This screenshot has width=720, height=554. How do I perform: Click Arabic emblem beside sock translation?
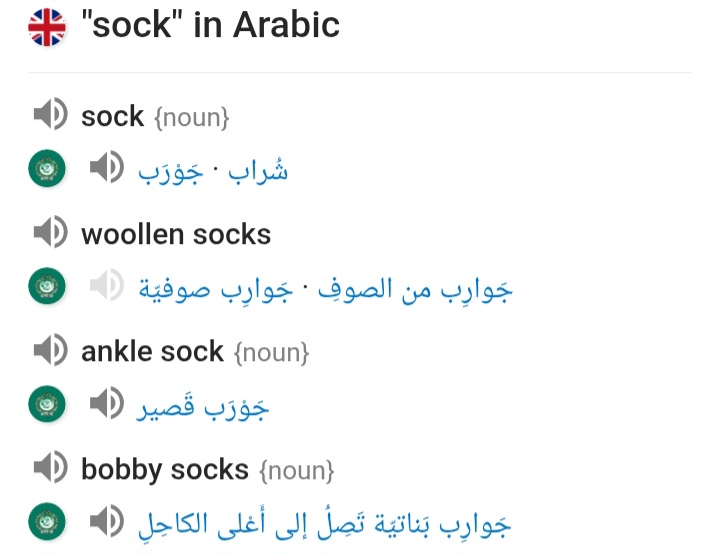[47, 168]
